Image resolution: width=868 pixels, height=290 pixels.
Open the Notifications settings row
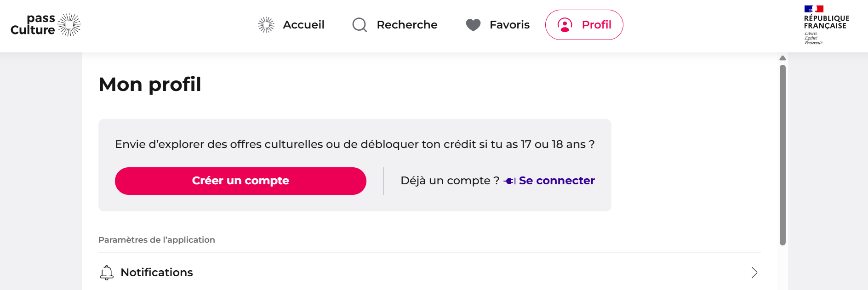[429, 273]
